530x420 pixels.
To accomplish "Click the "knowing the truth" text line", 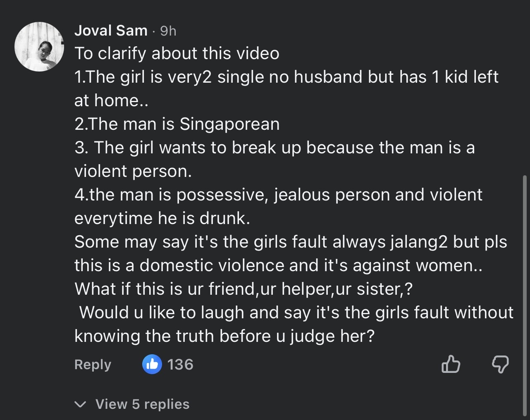I will tap(224, 336).
